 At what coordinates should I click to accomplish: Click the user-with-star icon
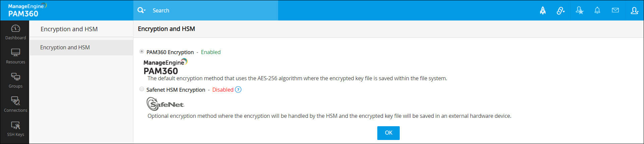[x=579, y=10]
